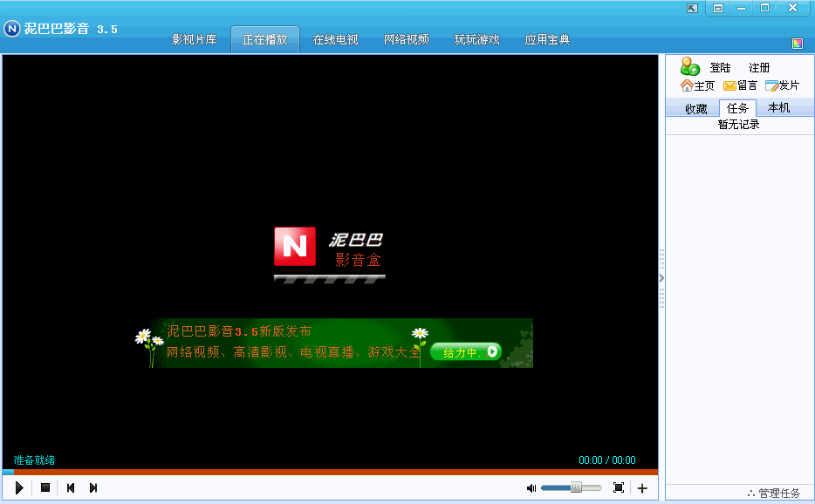
Task: Adjust the volume slider
Action: pyautogui.click(x=571, y=488)
